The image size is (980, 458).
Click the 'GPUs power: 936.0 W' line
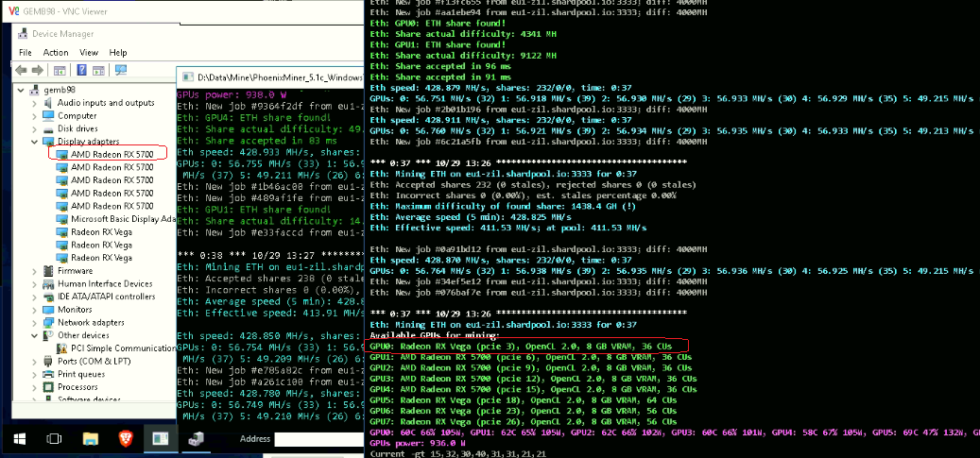tap(416, 443)
